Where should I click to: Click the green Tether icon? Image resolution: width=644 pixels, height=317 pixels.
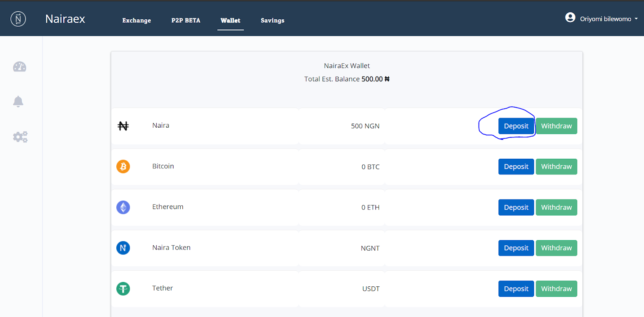[123, 288]
